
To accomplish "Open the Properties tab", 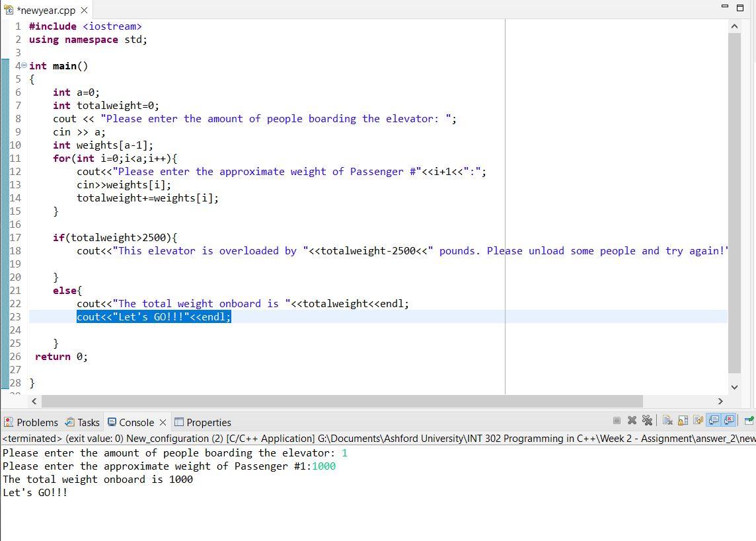I will click(202, 423).
